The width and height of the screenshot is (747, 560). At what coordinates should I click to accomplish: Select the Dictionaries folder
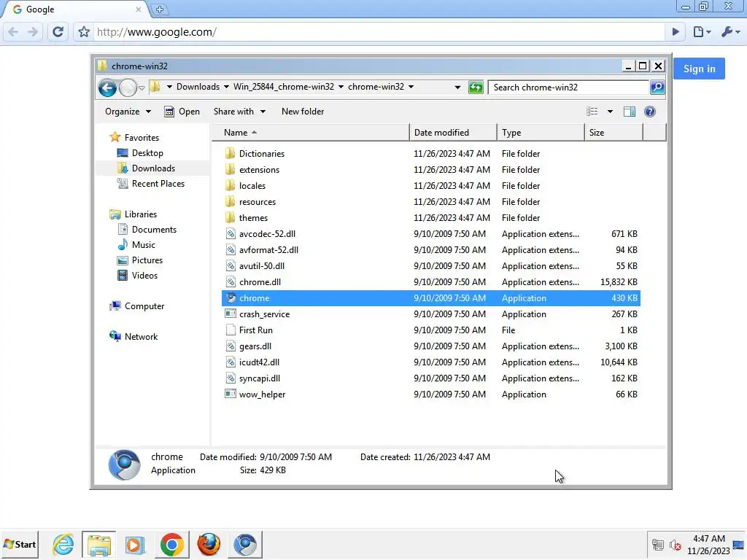tap(431, 153)
